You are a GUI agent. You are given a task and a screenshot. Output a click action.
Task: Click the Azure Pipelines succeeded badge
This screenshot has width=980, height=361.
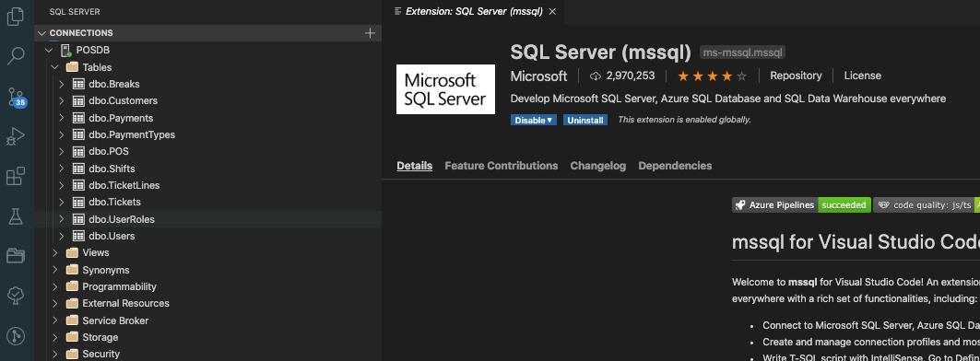pyautogui.click(x=801, y=204)
